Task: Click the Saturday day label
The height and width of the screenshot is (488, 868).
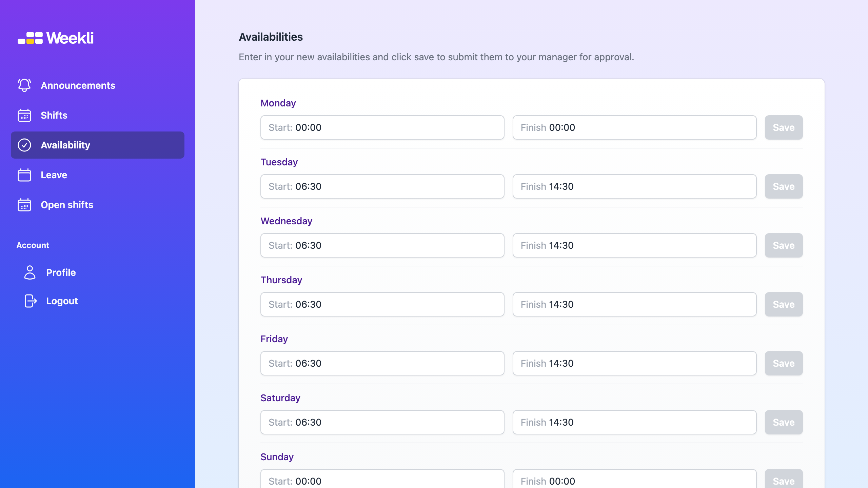Action: click(280, 398)
